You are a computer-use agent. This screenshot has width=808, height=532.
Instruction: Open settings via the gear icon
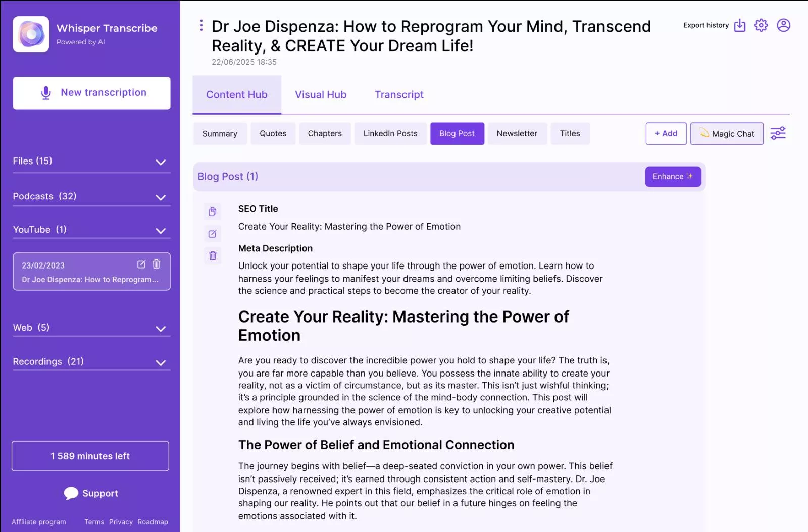761,25
